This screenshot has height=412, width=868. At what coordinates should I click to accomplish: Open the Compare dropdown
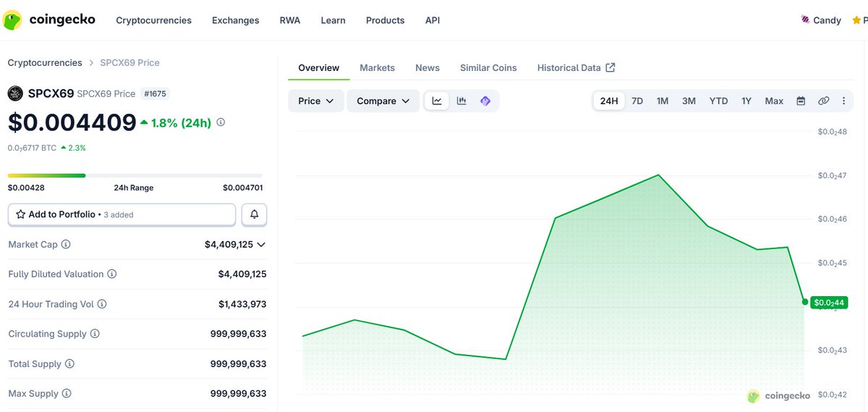coord(383,101)
